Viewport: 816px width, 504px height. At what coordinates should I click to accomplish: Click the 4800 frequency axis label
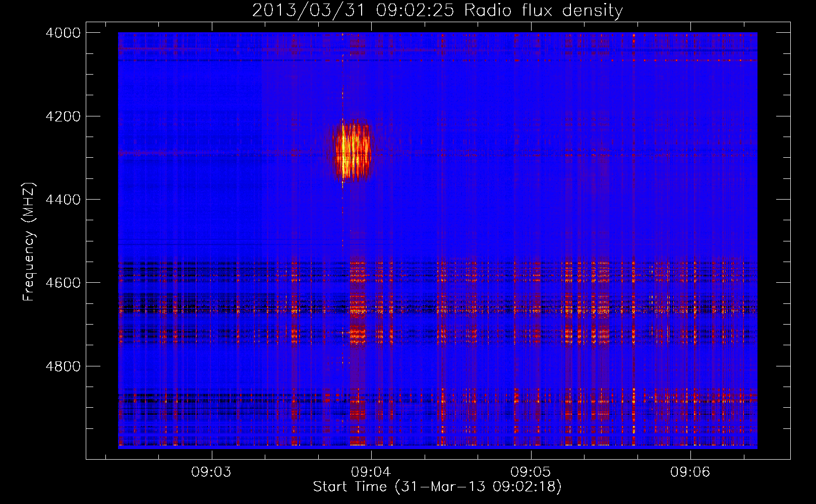63,366
